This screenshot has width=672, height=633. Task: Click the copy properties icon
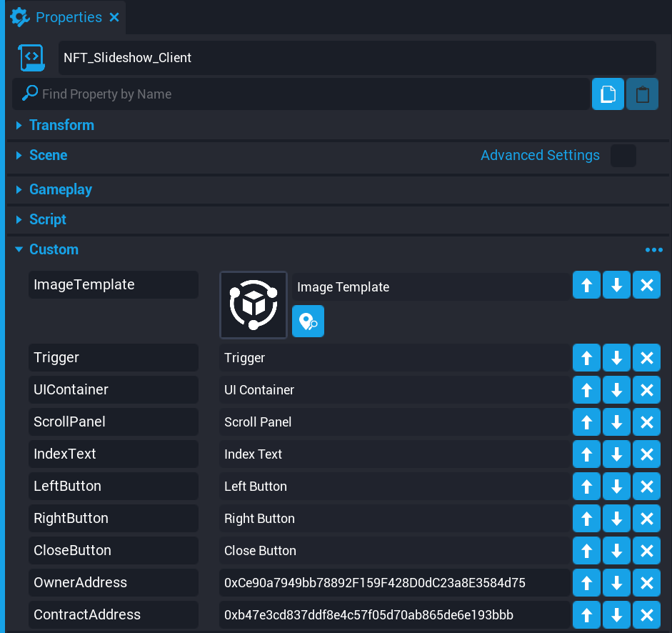pyautogui.click(x=608, y=94)
